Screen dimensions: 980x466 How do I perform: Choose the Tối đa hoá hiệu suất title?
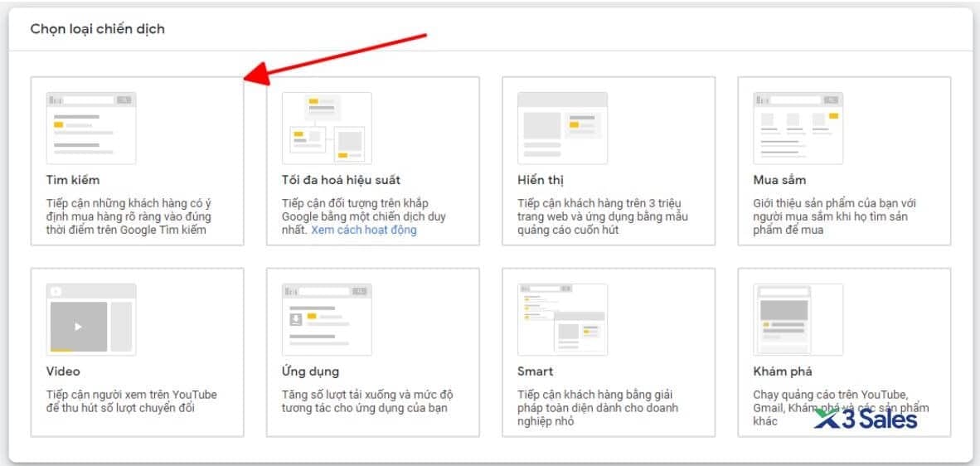[x=342, y=180]
